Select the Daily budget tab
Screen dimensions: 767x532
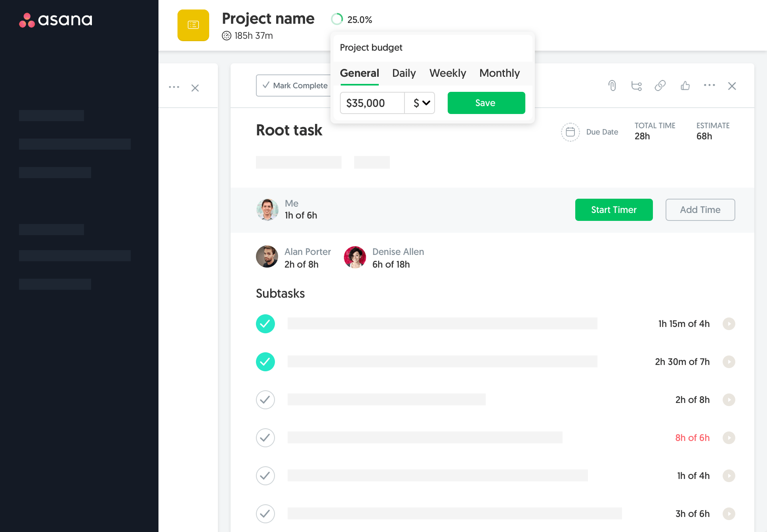tap(403, 73)
